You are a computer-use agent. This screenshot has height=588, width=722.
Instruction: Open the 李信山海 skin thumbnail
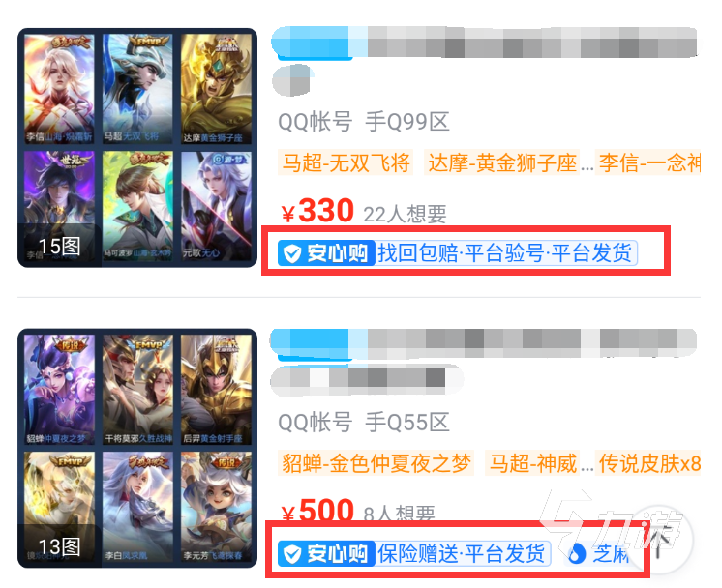point(59,88)
